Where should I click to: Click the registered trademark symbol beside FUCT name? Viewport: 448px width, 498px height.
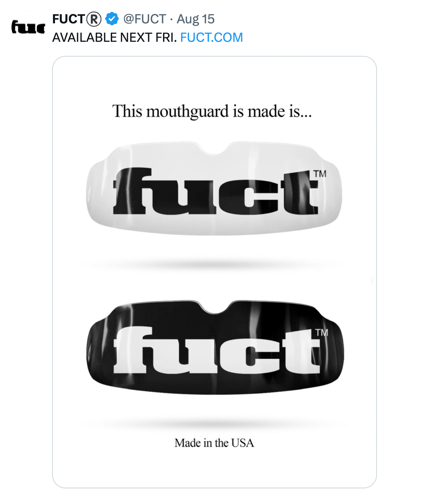tap(94, 19)
